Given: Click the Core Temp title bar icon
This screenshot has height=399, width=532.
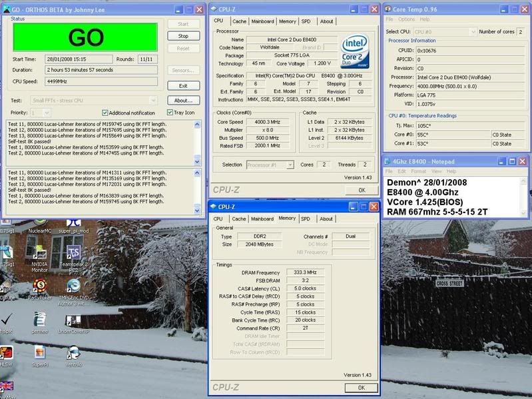Looking at the screenshot, I should tap(388, 9).
